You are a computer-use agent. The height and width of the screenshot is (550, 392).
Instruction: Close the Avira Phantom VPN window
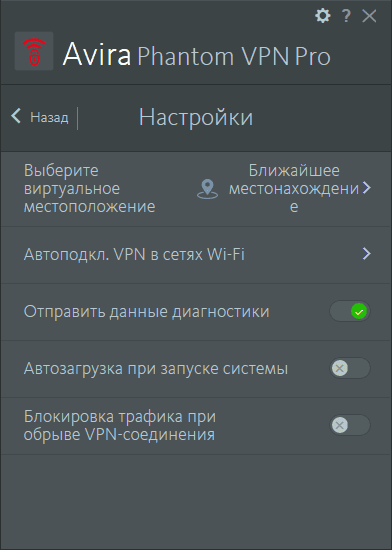click(369, 16)
